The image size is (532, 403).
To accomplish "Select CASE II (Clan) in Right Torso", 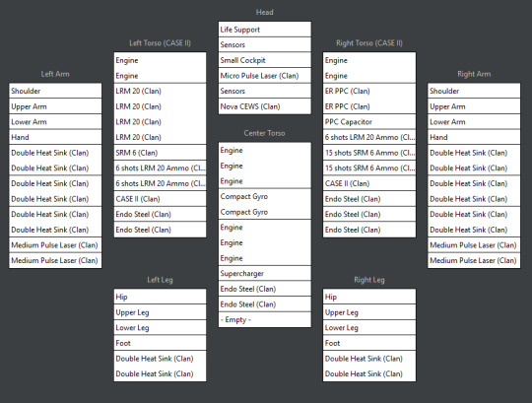I will click(x=369, y=183).
